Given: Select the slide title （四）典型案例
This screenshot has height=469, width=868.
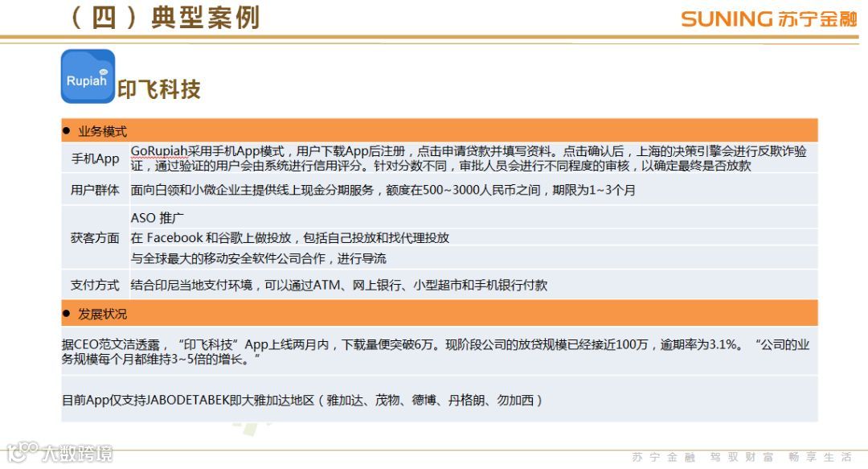Looking at the screenshot, I should (163, 17).
